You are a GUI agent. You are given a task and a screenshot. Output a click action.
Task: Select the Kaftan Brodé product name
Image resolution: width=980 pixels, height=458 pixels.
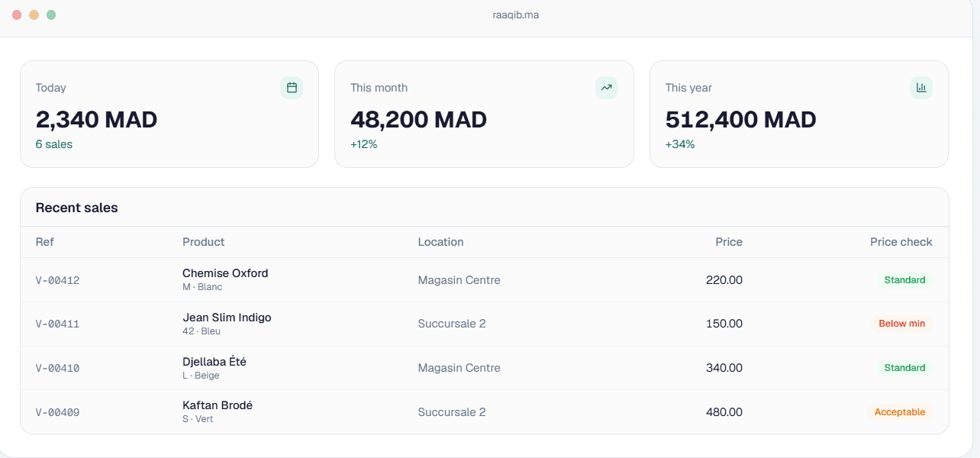(x=218, y=405)
